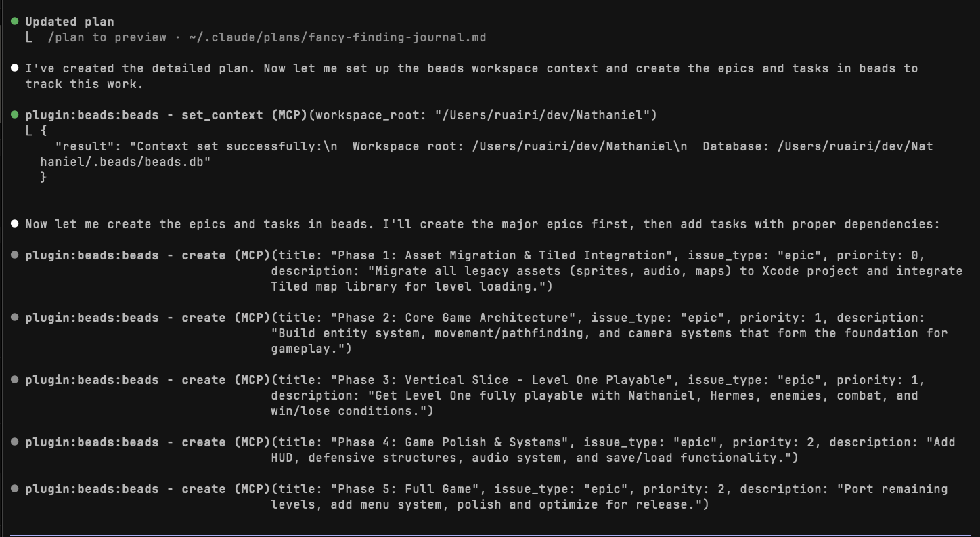Image resolution: width=980 pixels, height=537 pixels.
Task: Click the gray pending dot for Phase 5 create call
Action: (15, 489)
